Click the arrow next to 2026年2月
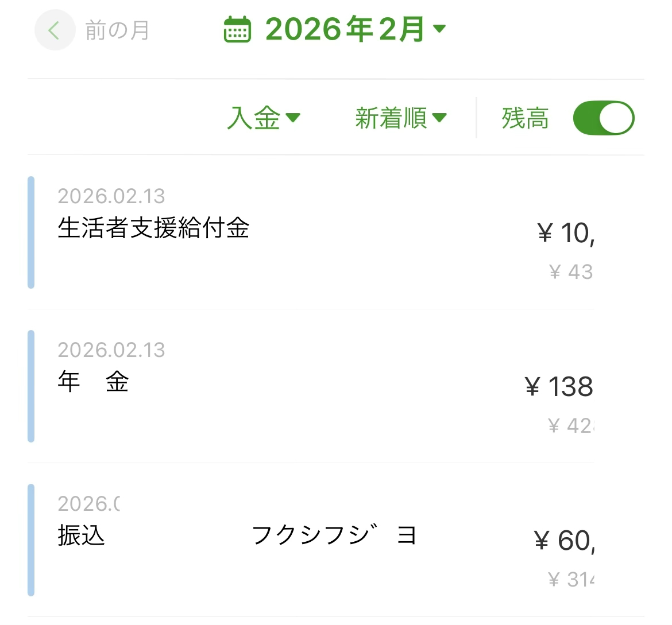 coord(439,29)
